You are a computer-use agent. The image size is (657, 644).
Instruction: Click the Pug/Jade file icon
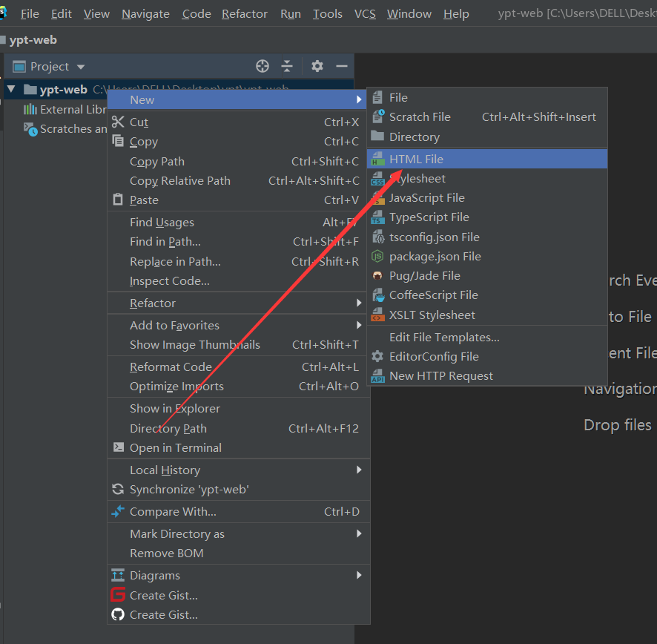click(377, 275)
